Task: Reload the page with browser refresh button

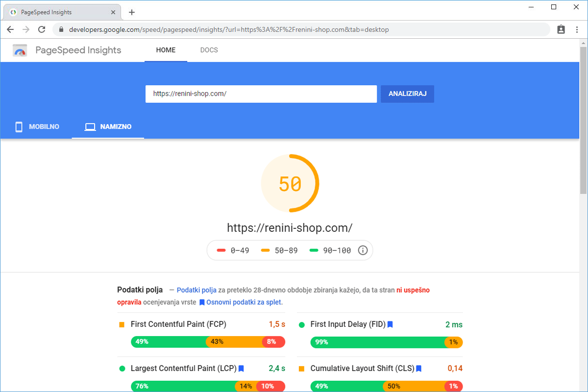Action: [x=42, y=29]
